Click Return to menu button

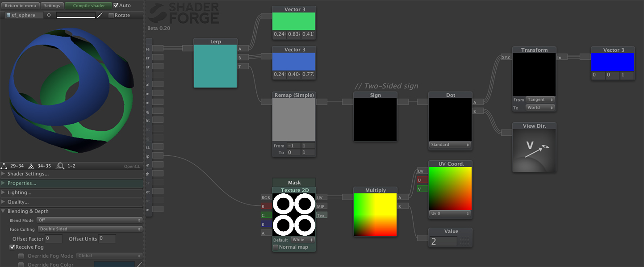pyautogui.click(x=21, y=6)
